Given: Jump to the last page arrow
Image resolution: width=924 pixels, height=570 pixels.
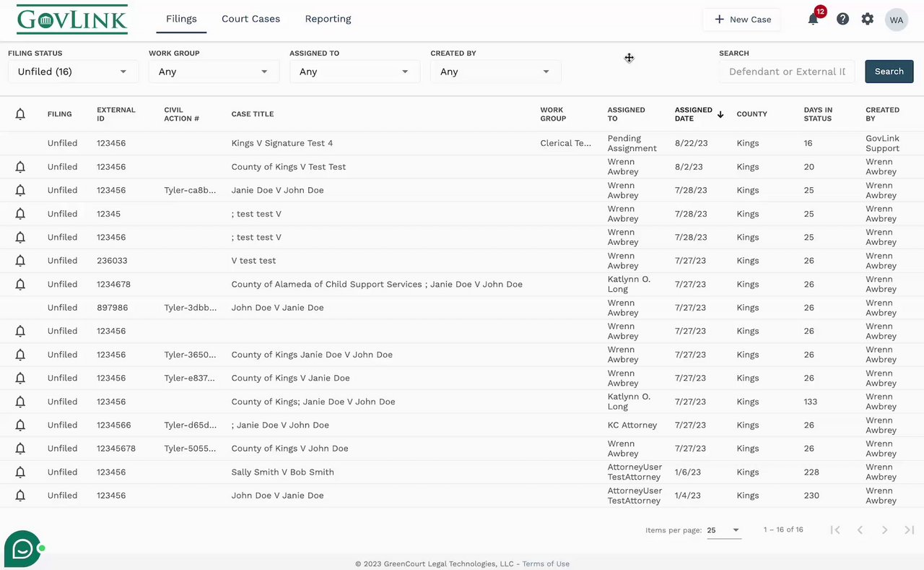Looking at the screenshot, I should 909,530.
